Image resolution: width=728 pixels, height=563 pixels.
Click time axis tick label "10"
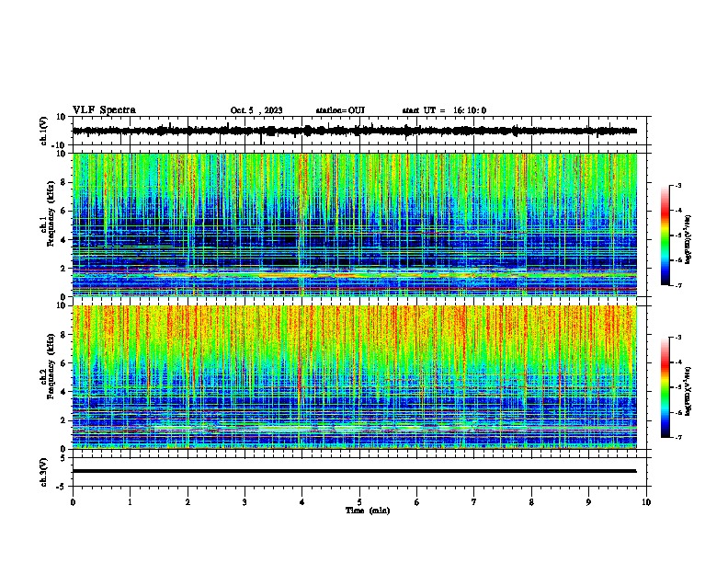[646, 502]
